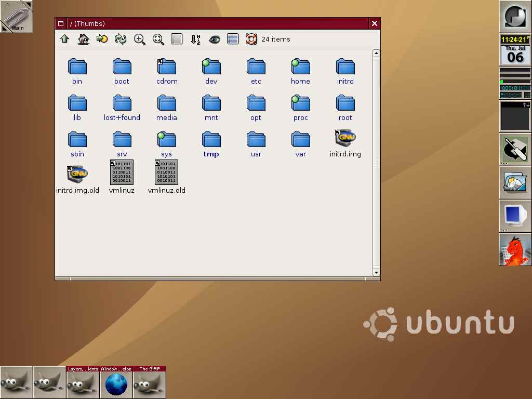
Task: Restore the minimized 'The GIMP' window
Action: 149,382
